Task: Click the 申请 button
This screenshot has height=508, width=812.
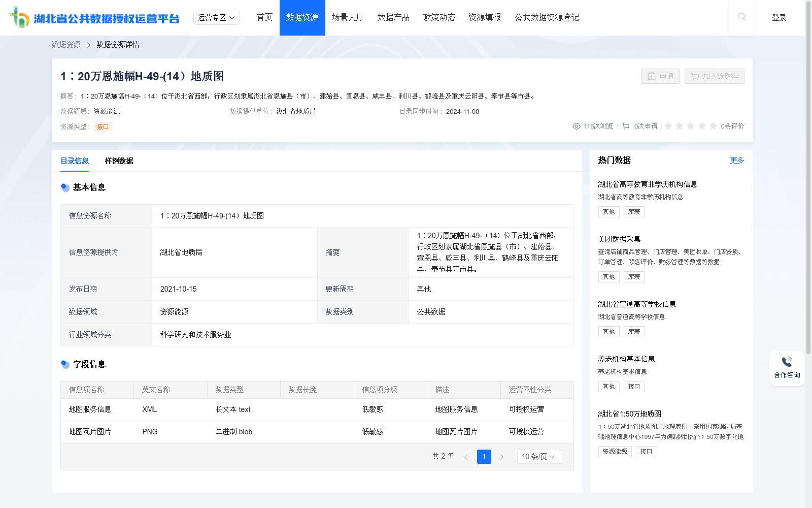Action: (660, 76)
